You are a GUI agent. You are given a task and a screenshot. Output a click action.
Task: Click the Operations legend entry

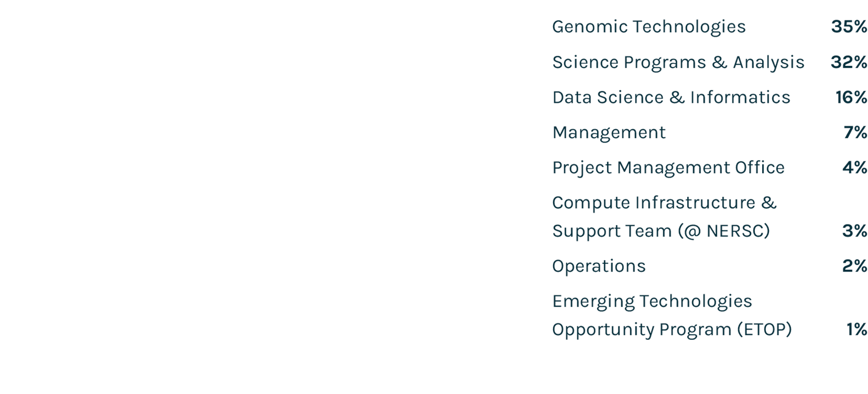pos(599,266)
